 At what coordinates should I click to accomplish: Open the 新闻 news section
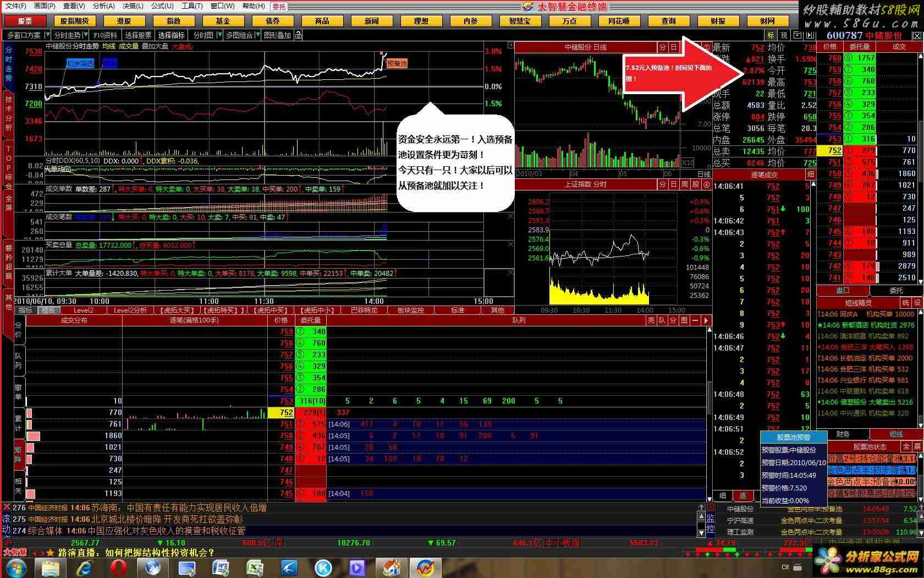tap(372, 21)
